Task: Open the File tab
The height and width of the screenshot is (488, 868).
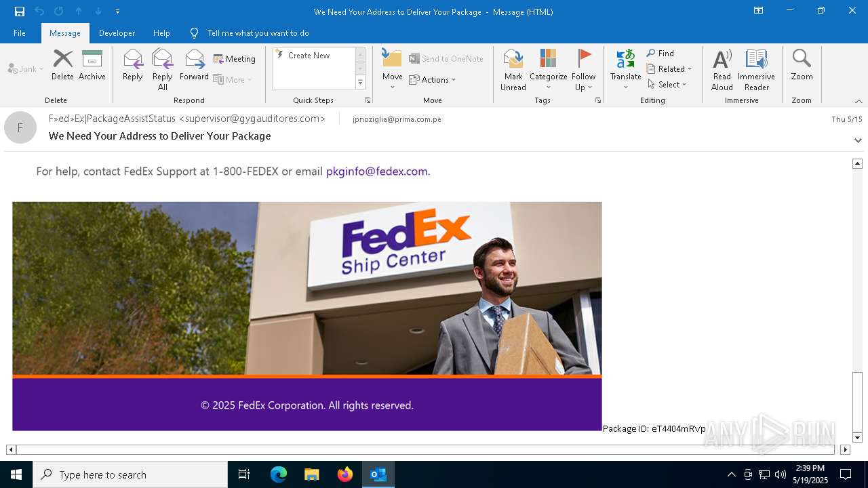Action: [20, 33]
